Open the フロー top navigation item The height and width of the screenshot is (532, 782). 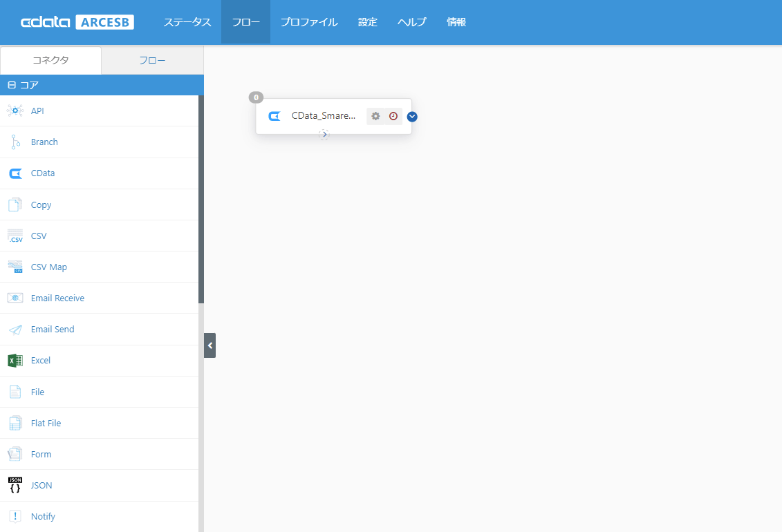click(246, 22)
